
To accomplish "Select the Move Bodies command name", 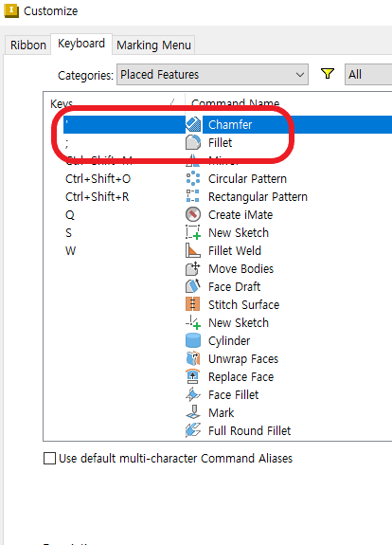I will click(241, 268).
